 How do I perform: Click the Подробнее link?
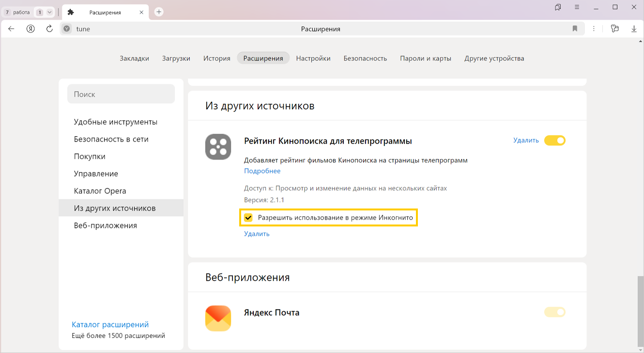(x=262, y=171)
